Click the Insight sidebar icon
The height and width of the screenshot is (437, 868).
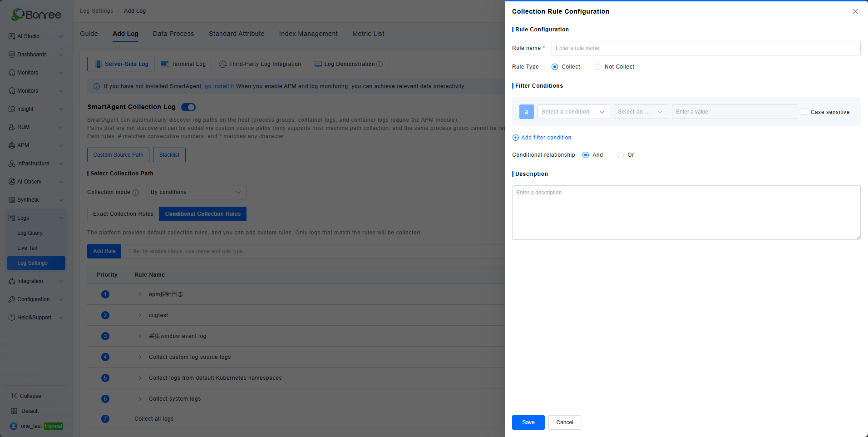pos(12,109)
